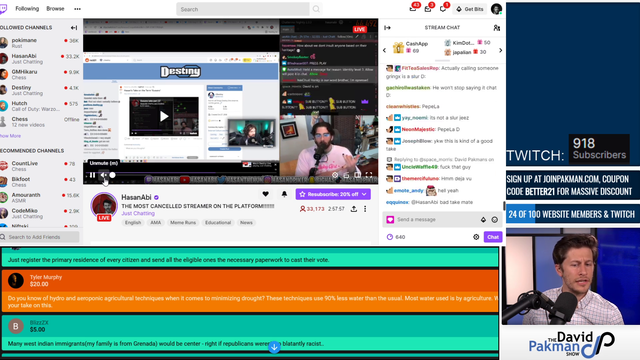The height and width of the screenshot is (360, 640).
Task: Select the News tag
Action: pos(246,222)
